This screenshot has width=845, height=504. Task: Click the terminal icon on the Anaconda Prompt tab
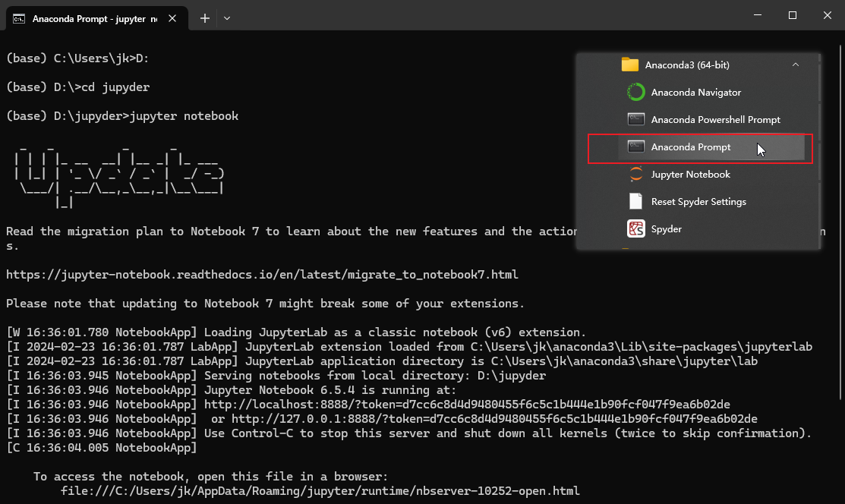(x=19, y=19)
